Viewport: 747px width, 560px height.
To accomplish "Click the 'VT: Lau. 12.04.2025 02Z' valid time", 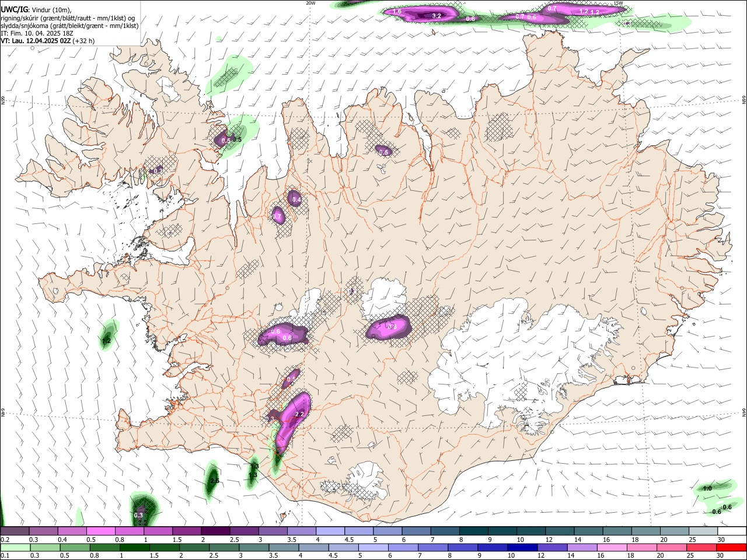I will point(37,41).
